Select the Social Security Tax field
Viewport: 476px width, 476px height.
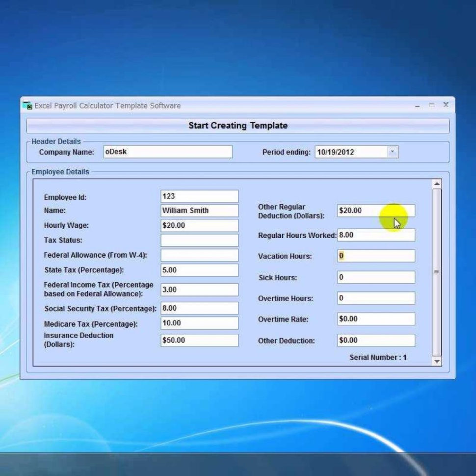tap(199, 308)
